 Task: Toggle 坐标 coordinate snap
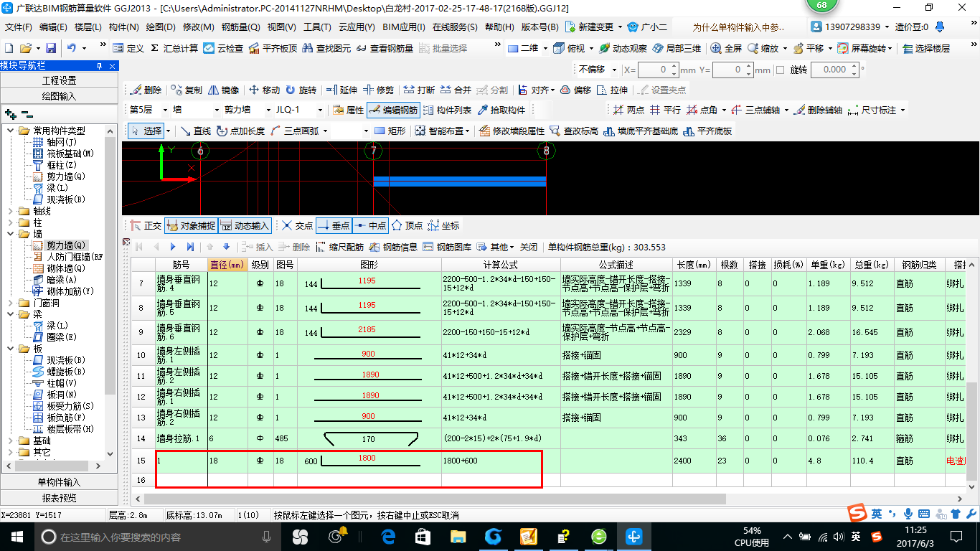443,225
